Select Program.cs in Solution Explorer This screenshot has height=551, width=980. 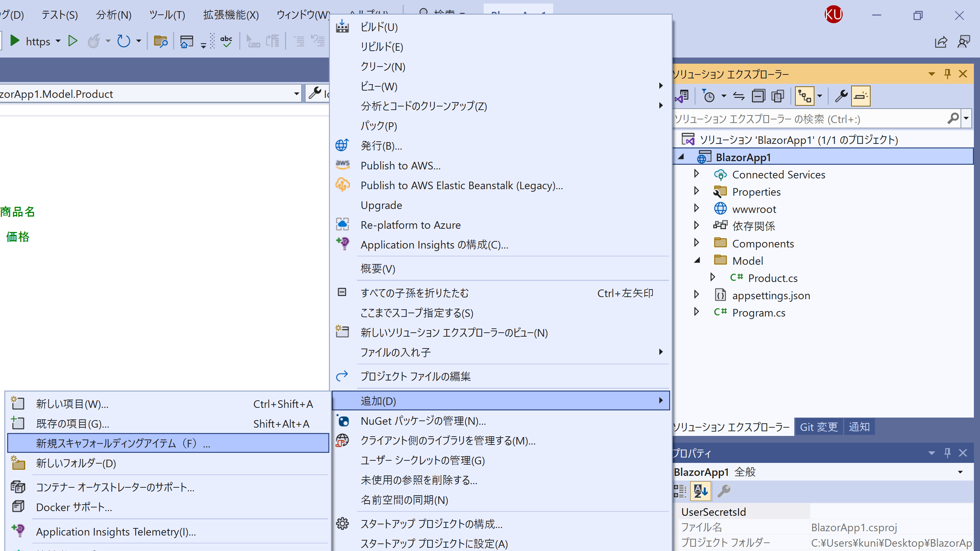pyautogui.click(x=759, y=312)
